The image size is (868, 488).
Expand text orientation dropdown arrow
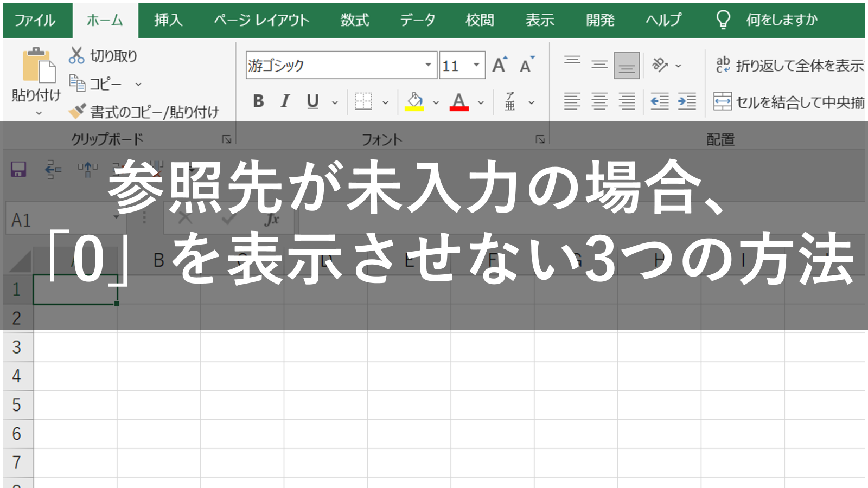tap(678, 66)
